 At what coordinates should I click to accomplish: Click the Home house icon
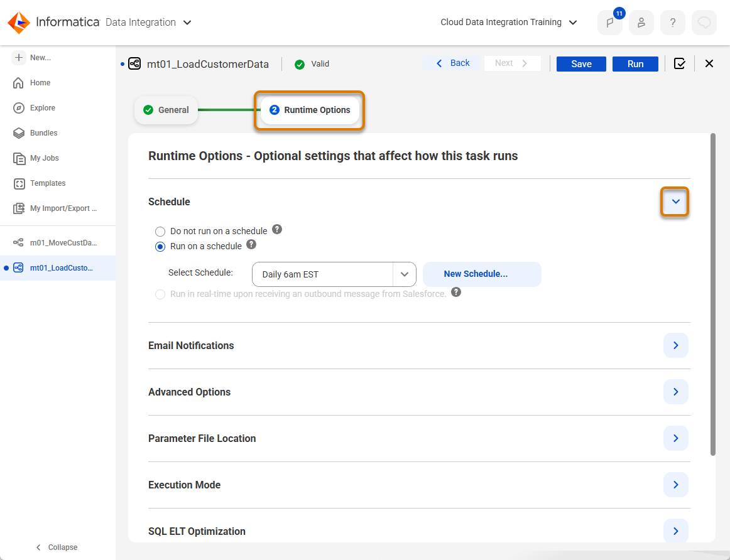click(19, 83)
